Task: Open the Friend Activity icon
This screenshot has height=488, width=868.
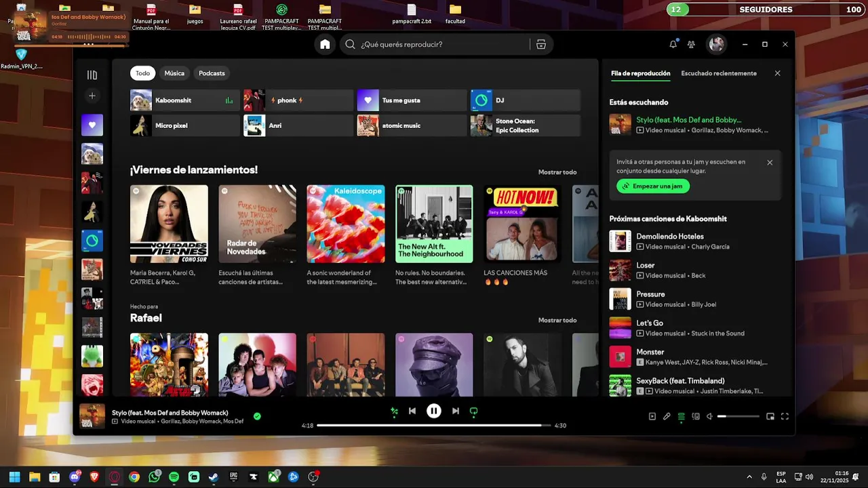Action: (691, 44)
